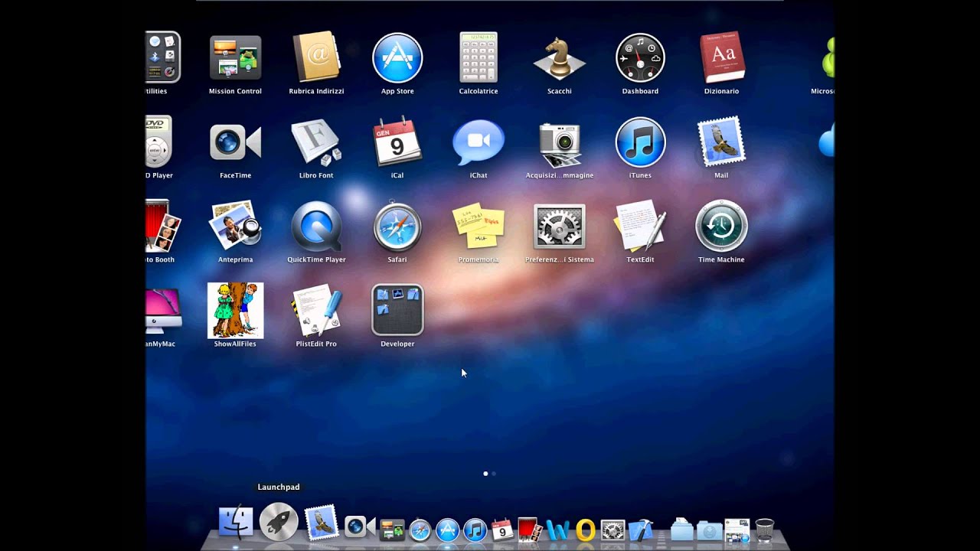Launch FaceTime from the Launchpad grid
This screenshot has width=980, height=551.
[235, 142]
